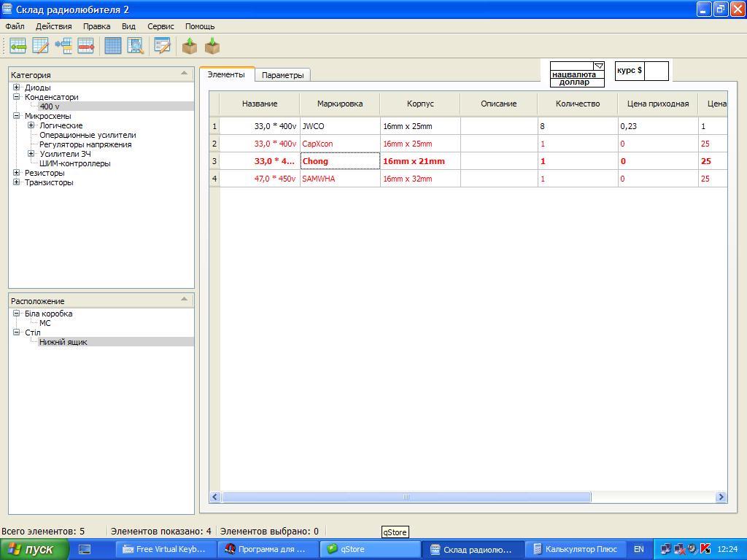Viewport: 747px width, 560px height.
Task: Click the plain blue grid toolbar icon
Action: point(113,46)
